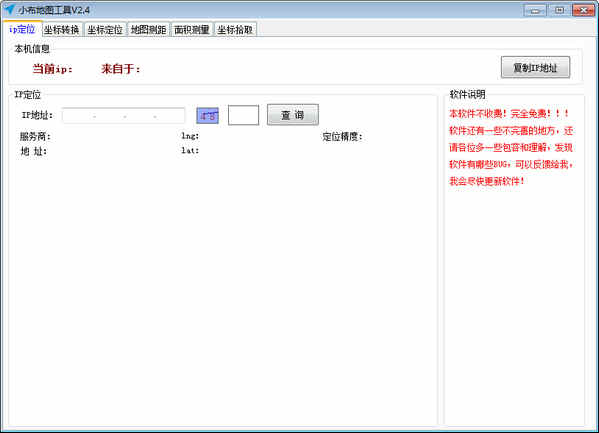Focus the first octet of IP地址 field
This screenshot has width=599, height=433.
78,115
